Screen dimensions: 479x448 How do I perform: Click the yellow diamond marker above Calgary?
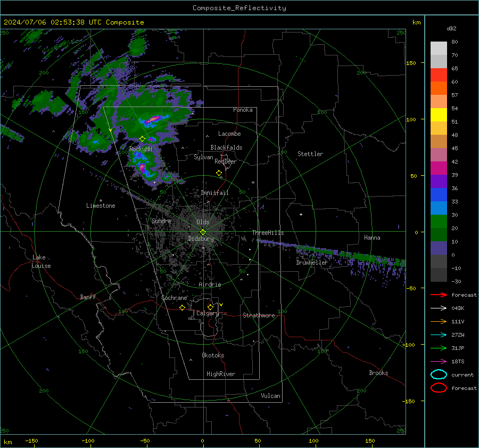210,307
